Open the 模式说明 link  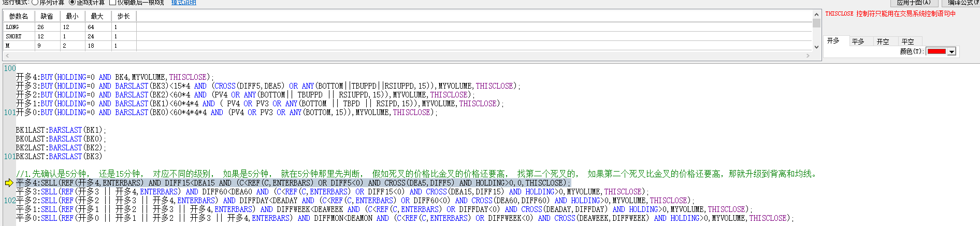[x=184, y=3]
